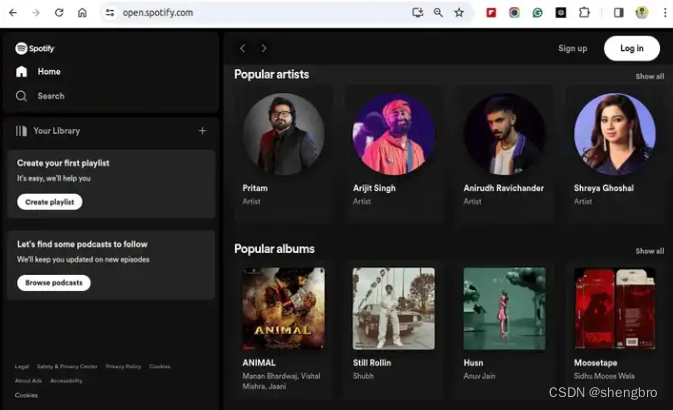Screen dimensions: 673x410
Task: Toggle the browser side panel icon
Action: click(x=618, y=12)
